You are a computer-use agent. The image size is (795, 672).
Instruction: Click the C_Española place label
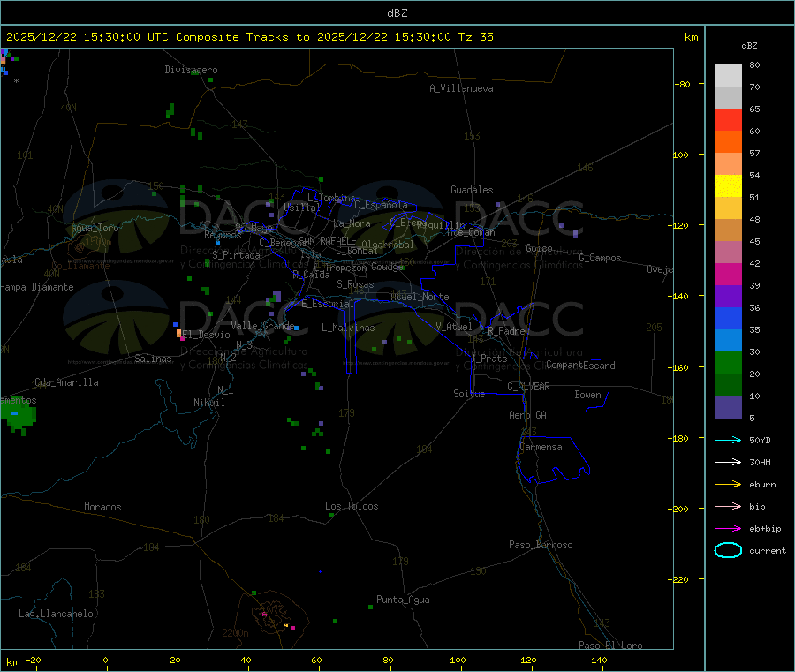[381, 205]
